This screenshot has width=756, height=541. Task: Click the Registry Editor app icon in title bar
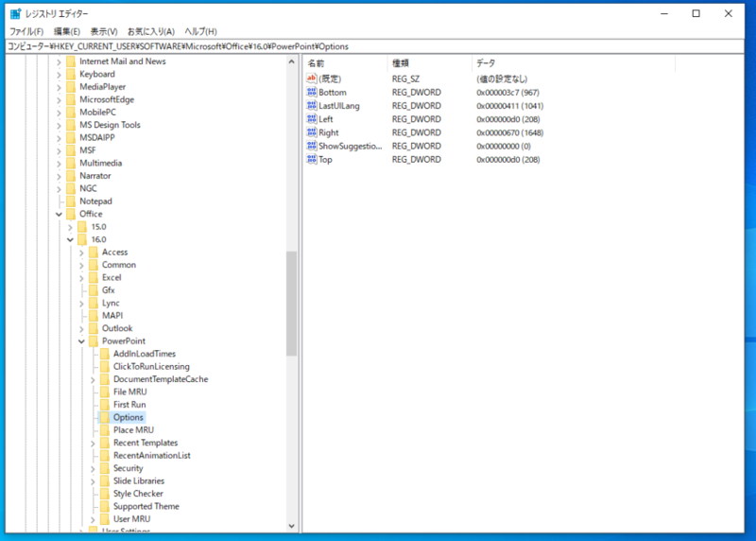[15, 13]
